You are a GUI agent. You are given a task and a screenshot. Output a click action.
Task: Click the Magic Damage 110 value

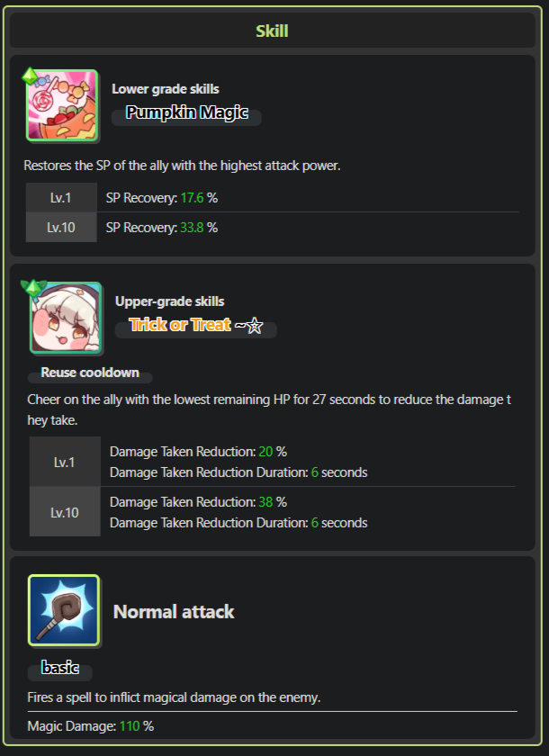pos(130,726)
